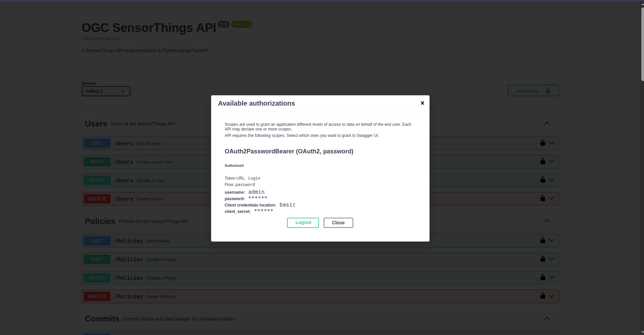The width and height of the screenshot is (644, 335).
Task: Expand GET /Users operation arrow
Action: 552,143
